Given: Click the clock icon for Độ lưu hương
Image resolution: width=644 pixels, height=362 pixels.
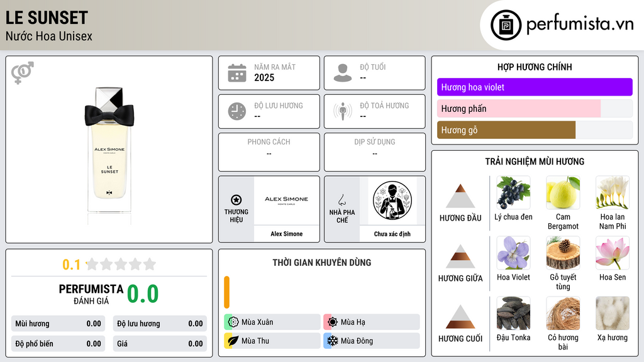Looking at the screenshot, I should (237, 111).
